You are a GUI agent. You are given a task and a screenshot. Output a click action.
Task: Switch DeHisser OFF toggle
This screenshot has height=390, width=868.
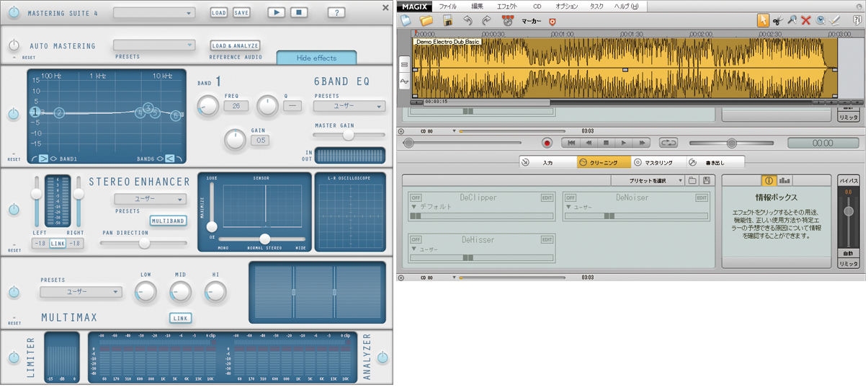[x=416, y=239]
